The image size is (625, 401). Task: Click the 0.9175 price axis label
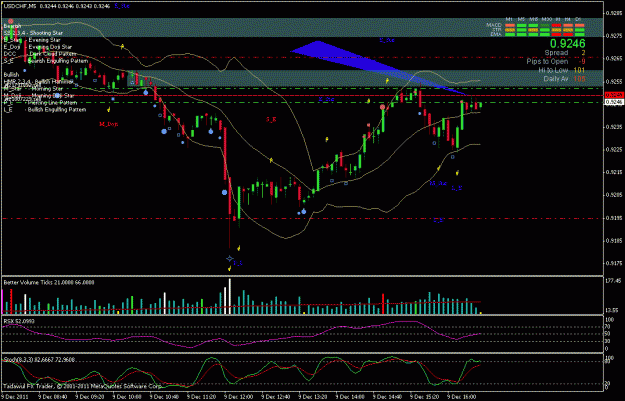pos(614,263)
